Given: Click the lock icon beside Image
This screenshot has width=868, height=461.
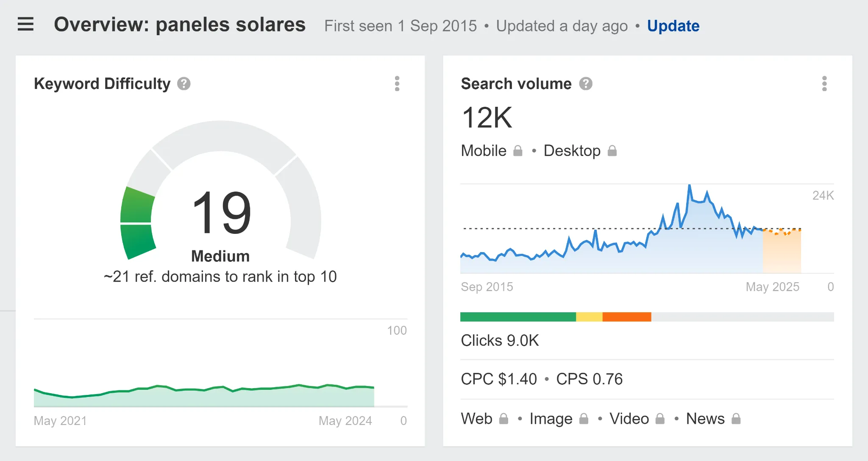Looking at the screenshot, I should pos(584,419).
